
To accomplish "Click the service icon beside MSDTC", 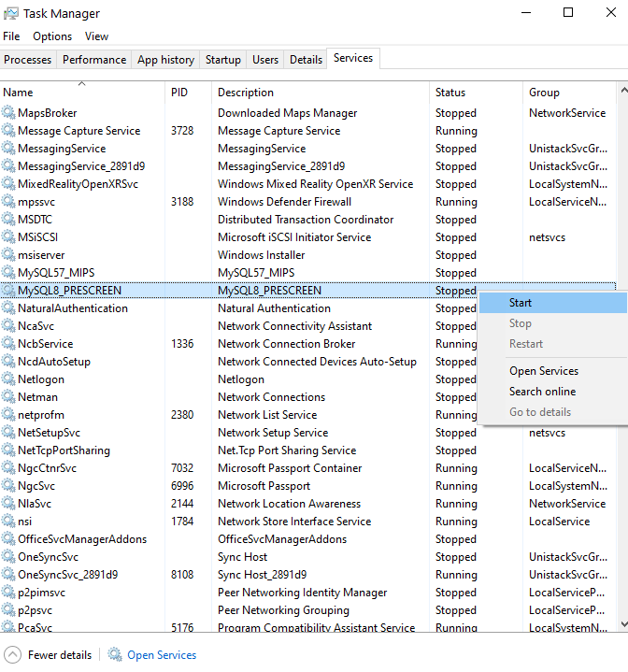I will [8, 219].
